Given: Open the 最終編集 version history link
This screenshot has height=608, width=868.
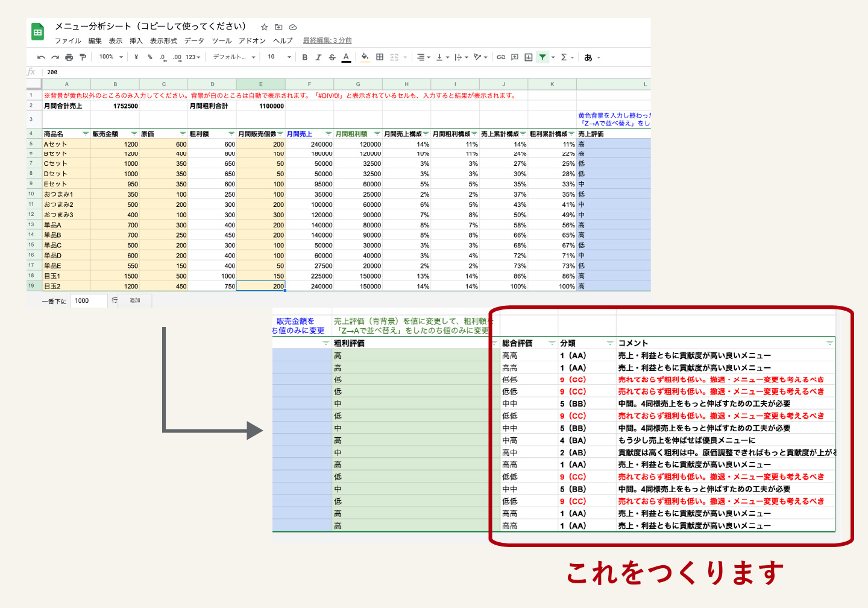Looking at the screenshot, I should [x=327, y=41].
